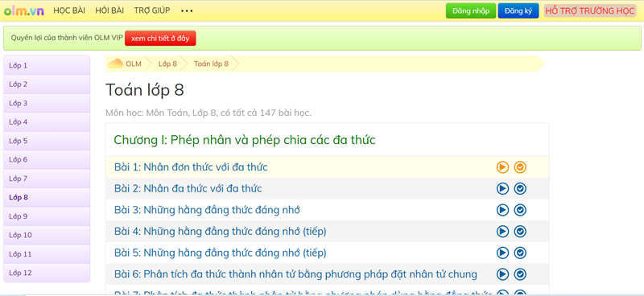Screen dimensions: 644x296
Task: Play the video for Bài 3
Action: (x=502, y=210)
